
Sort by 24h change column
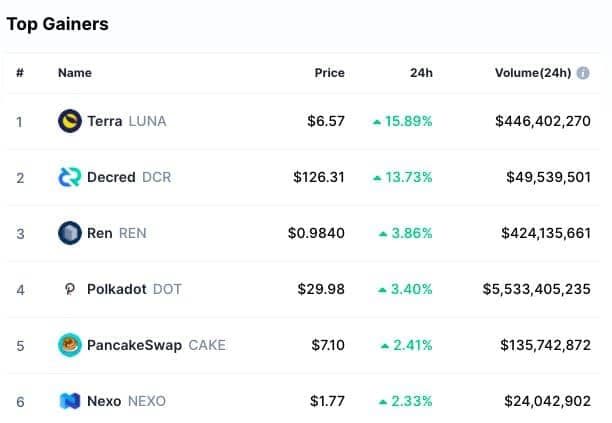(421, 73)
